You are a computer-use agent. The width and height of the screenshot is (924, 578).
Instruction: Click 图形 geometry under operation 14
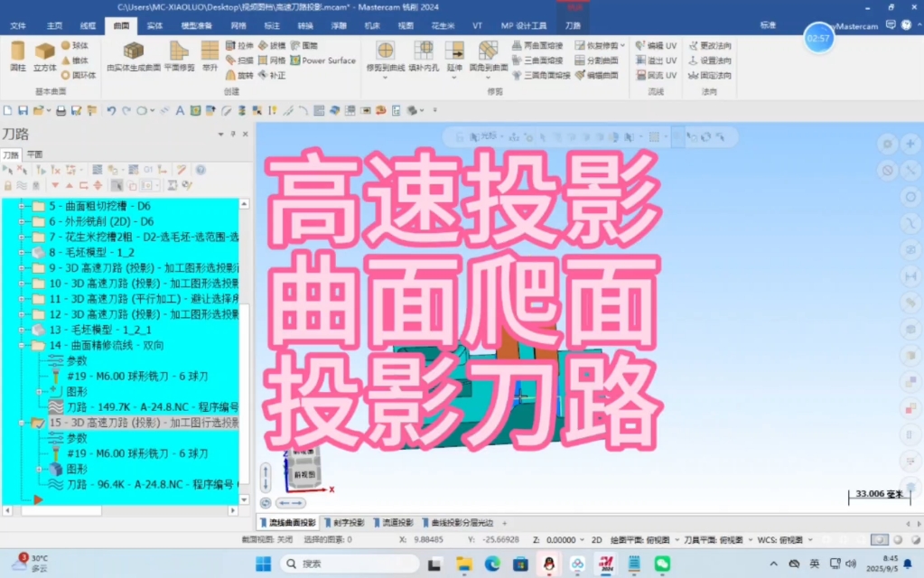point(77,392)
